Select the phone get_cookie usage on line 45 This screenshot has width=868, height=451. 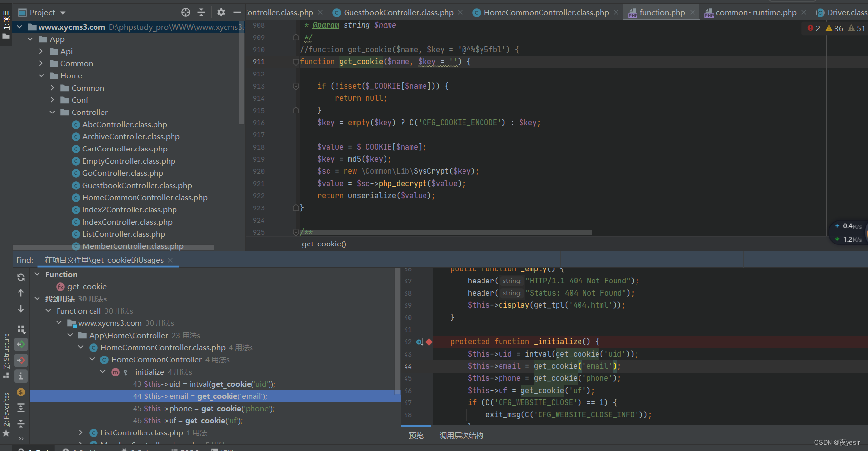tap(204, 408)
